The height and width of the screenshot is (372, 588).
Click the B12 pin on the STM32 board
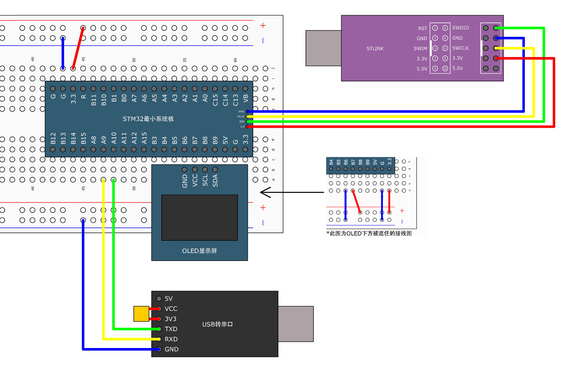pyautogui.click(x=53, y=149)
